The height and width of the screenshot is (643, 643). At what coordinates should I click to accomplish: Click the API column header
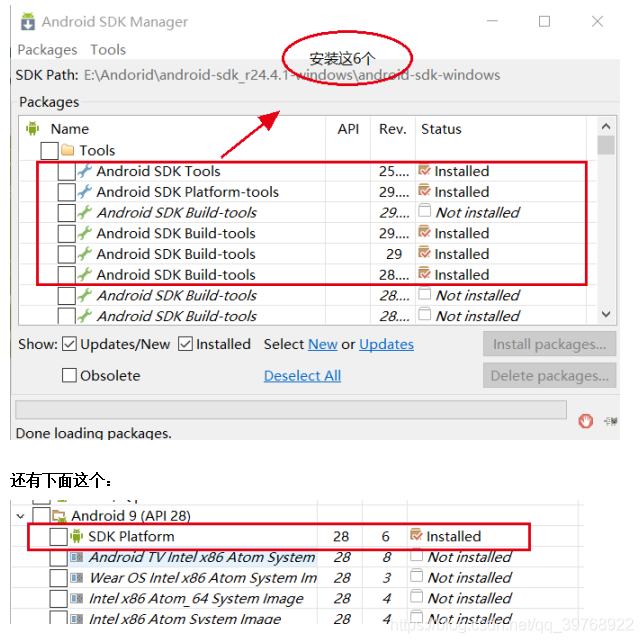348,129
